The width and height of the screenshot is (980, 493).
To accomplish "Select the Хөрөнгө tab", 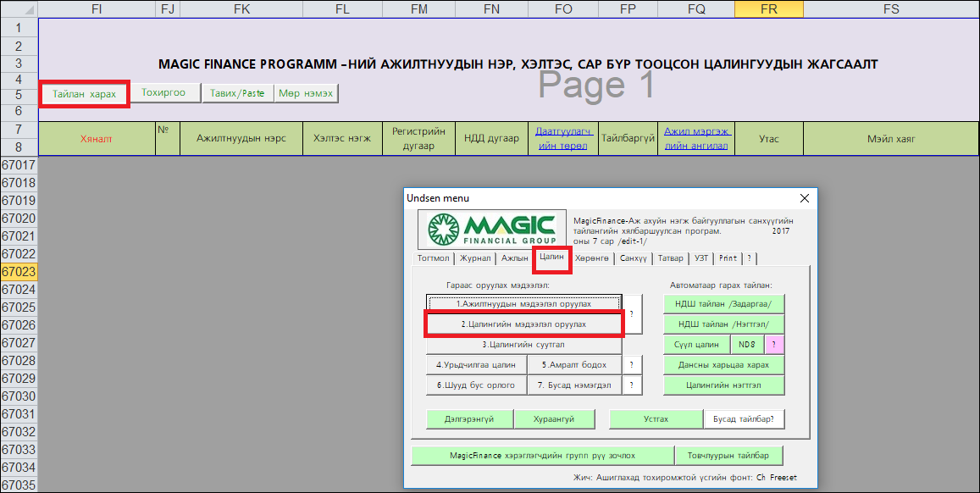I will click(591, 258).
